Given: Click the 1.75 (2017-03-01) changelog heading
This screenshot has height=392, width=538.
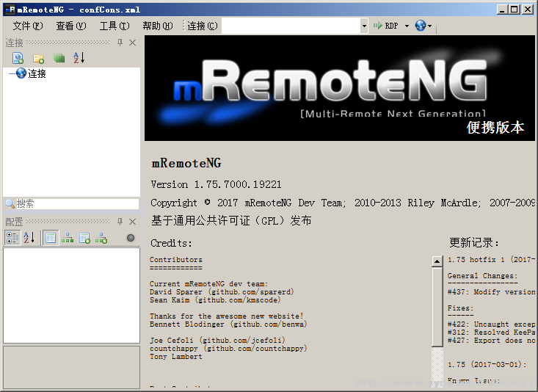Looking at the screenshot, I should click(x=487, y=365).
